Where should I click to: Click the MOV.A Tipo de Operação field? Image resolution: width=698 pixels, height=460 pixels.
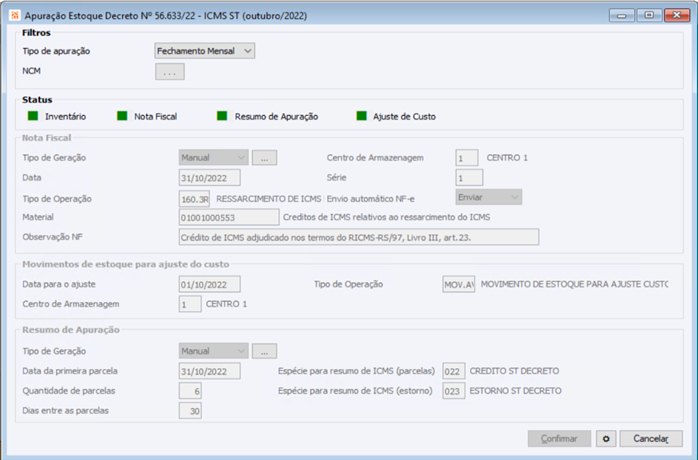(x=459, y=284)
